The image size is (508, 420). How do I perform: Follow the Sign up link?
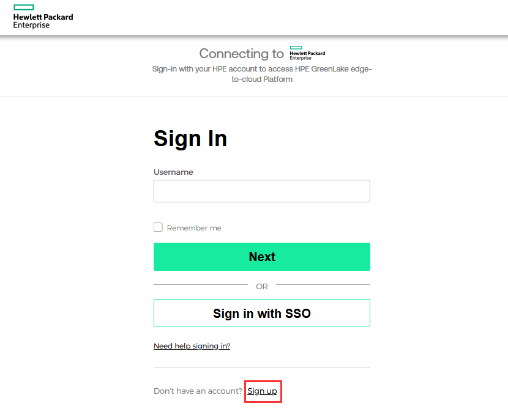click(x=262, y=391)
